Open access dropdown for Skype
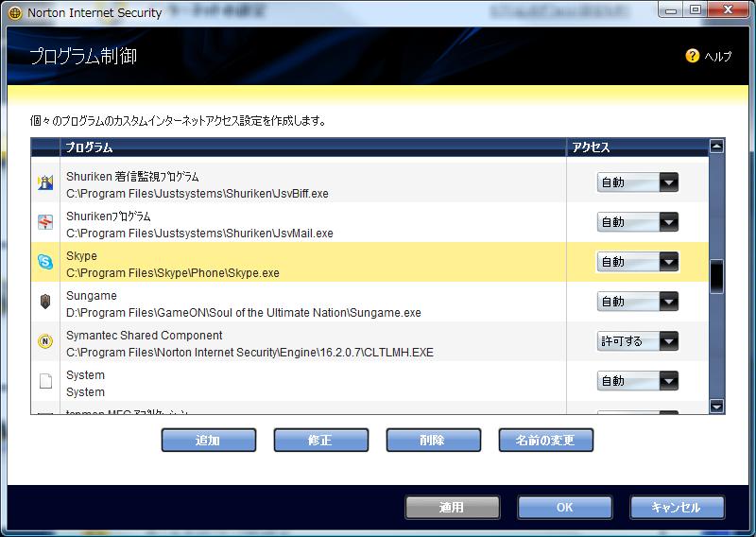Image resolution: width=756 pixels, height=537 pixels. coord(637,262)
